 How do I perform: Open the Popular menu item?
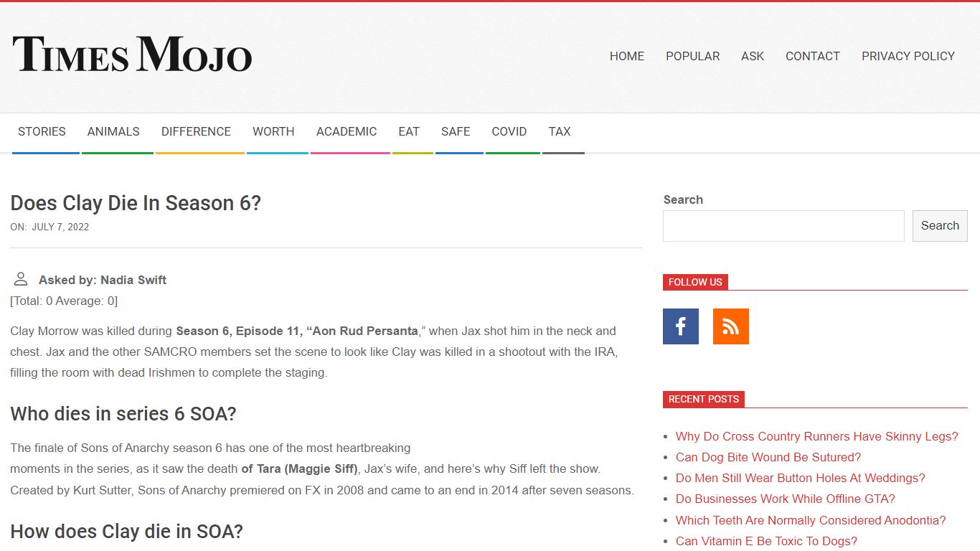(x=692, y=56)
